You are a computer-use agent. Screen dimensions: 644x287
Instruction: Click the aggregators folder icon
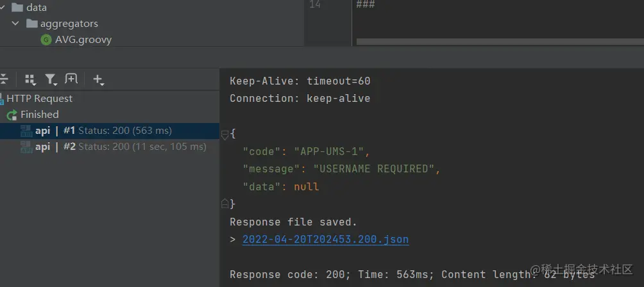[32, 23]
